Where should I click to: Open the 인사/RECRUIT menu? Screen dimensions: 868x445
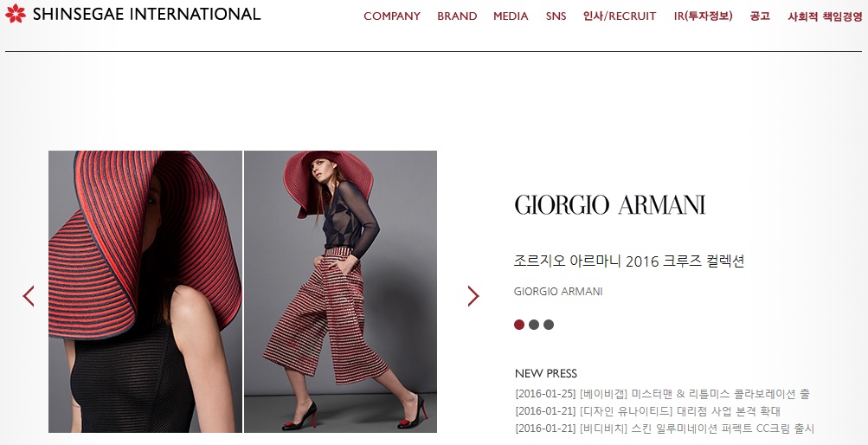click(620, 16)
